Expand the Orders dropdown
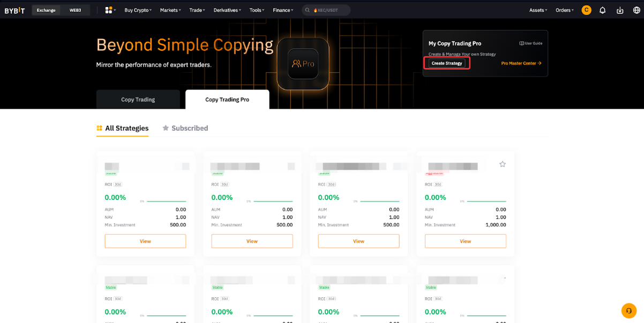The image size is (644, 323). (x=564, y=10)
